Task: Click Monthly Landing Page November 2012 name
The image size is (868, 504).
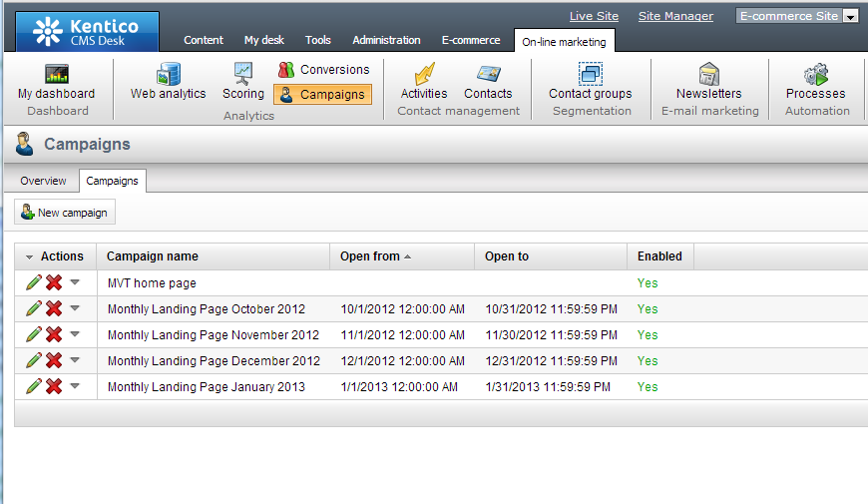Action: (x=214, y=335)
